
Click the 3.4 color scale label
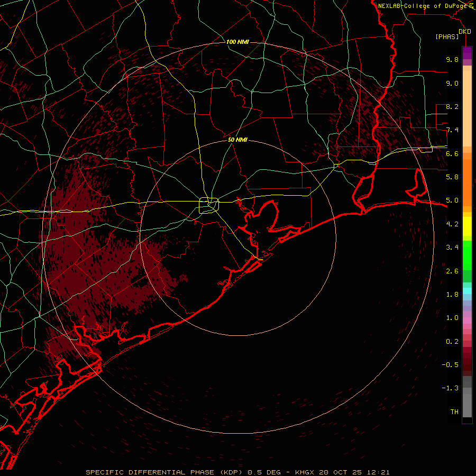(452, 248)
